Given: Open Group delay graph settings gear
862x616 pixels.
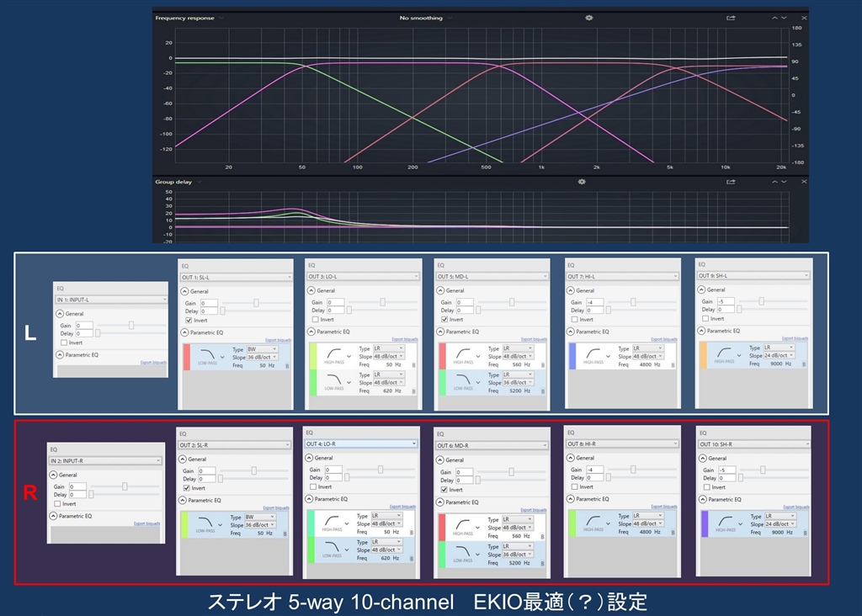Looking at the screenshot, I should (x=582, y=181).
